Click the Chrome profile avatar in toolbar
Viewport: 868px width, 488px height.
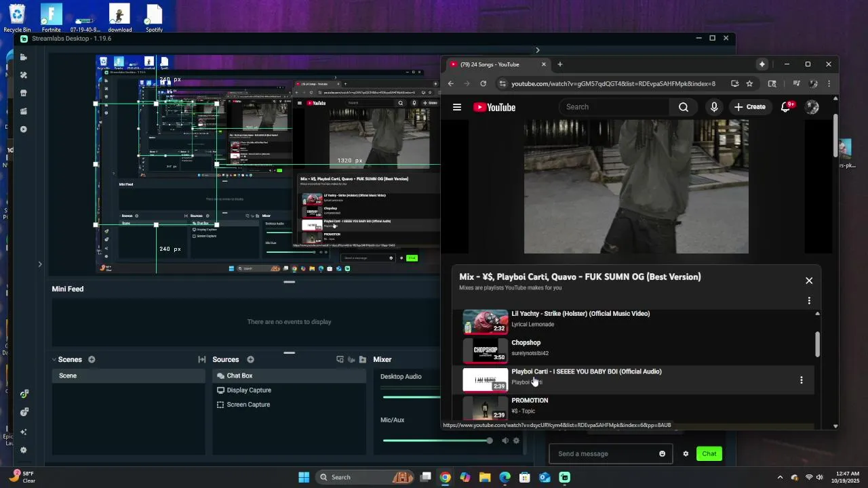(x=813, y=83)
